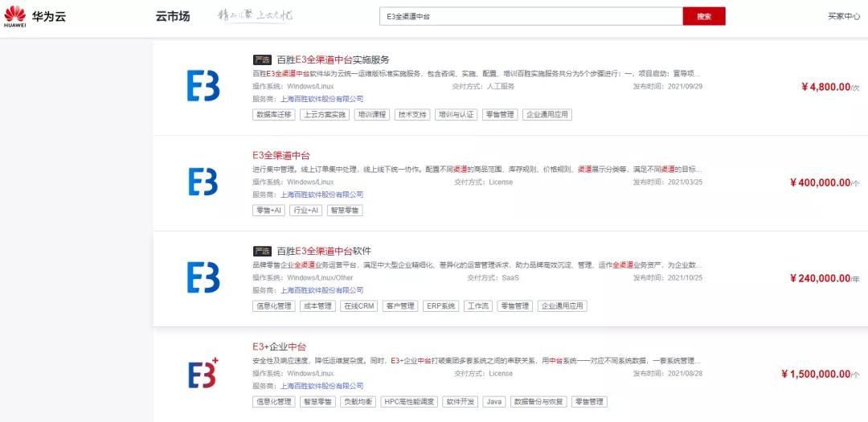Select the 在线CRM tag
Image resolution: width=868 pixels, height=422 pixels.
(x=358, y=305)
